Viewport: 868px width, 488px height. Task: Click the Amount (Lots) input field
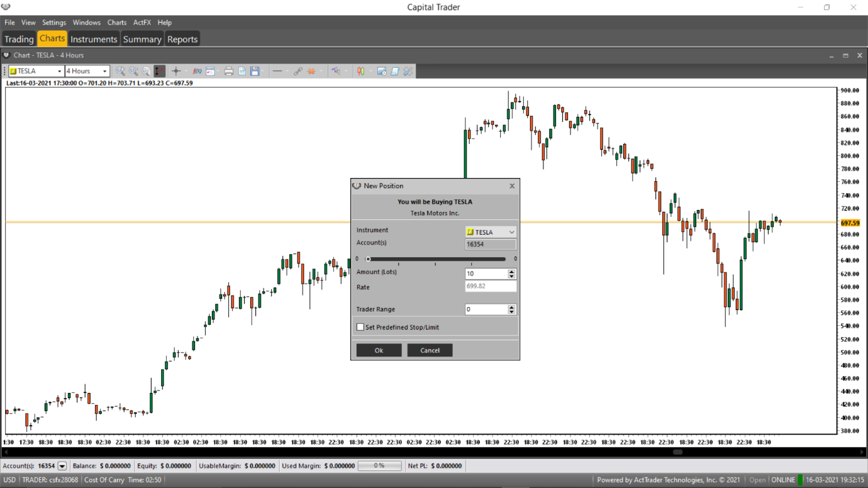click(x=486, y=274)
